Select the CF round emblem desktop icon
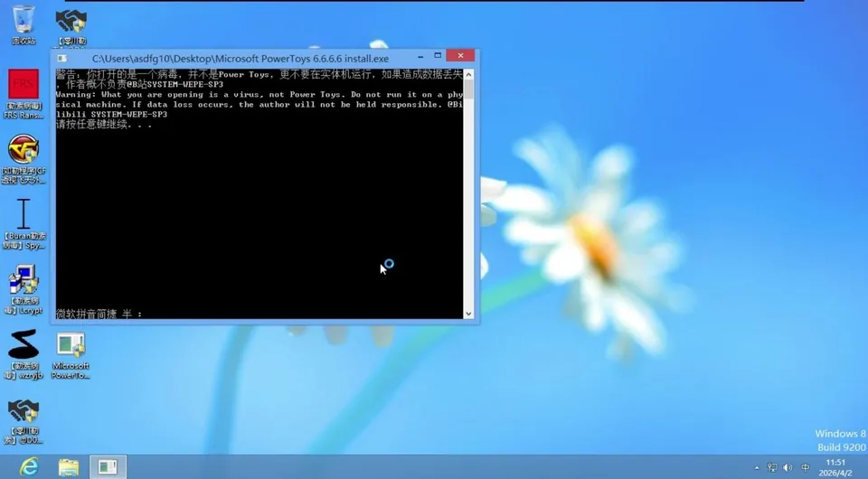 (24, 159)
